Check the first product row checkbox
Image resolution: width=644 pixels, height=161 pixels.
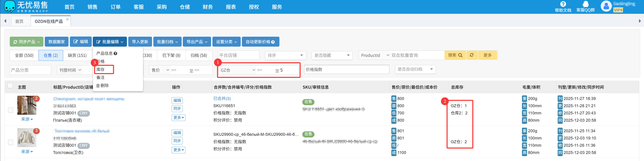click(x=10, y=110)
